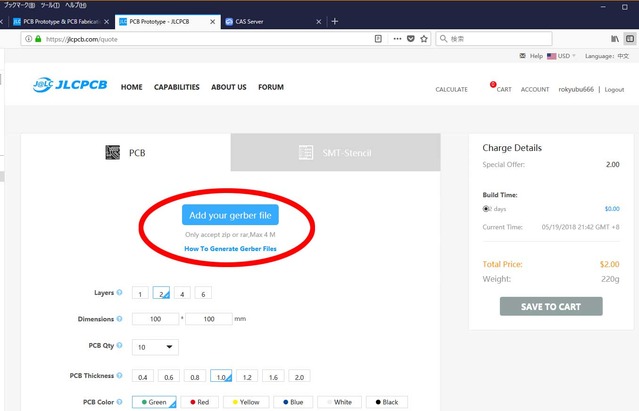
Task: Select Red PCB color
Action: tap(200, 402)
